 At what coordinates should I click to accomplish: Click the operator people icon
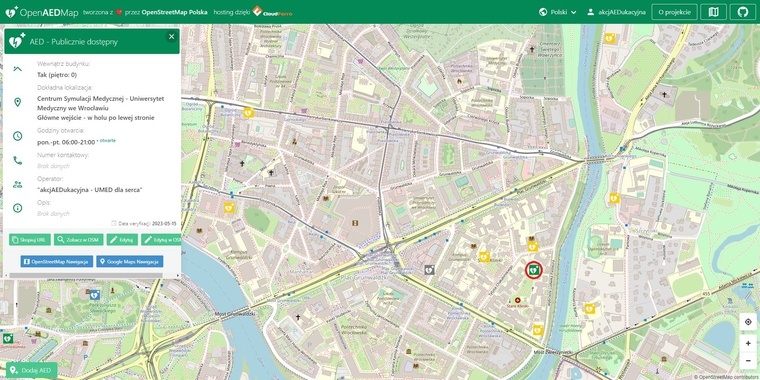point(17,184)
